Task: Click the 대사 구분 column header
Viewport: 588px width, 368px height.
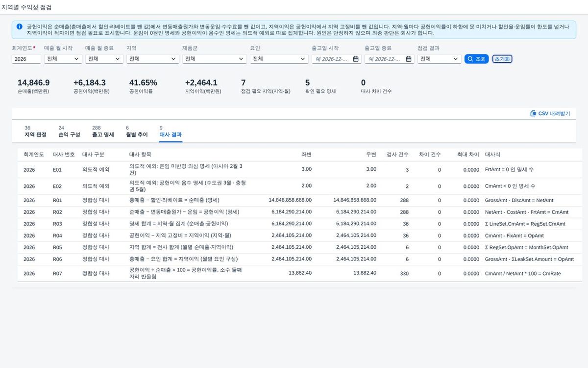Action: click(93, 155)
